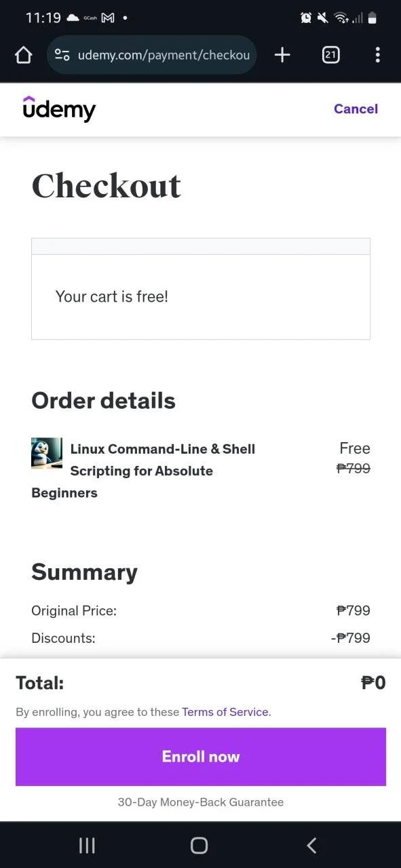Click the Enroll now button
The height and width of the screenshot is (868, 401).
click(x=201, y=757)
